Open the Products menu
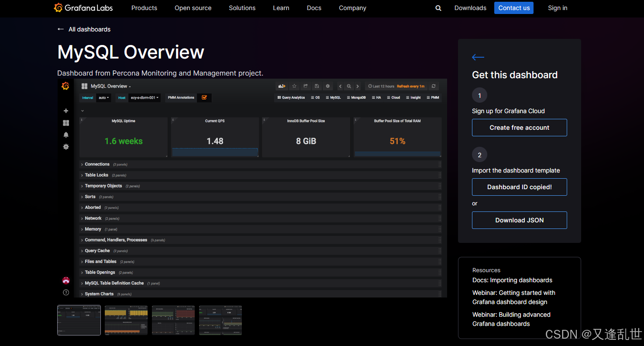This screenshot has width=644, height=346. (x=144, y=8)
